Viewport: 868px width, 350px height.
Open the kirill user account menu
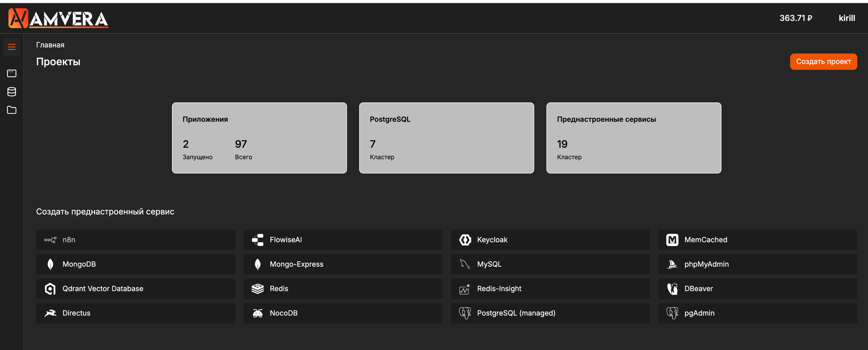point(847,18)
